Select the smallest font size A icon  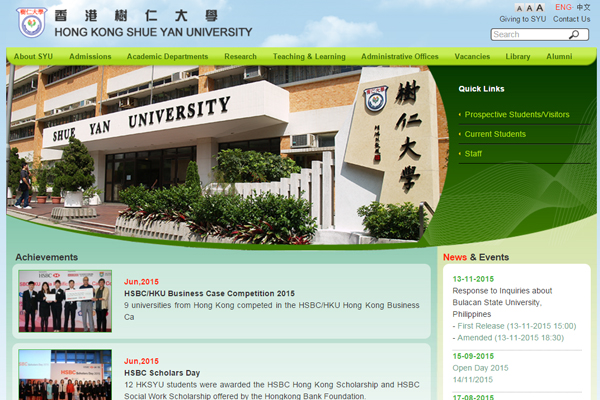coord(519,8)
